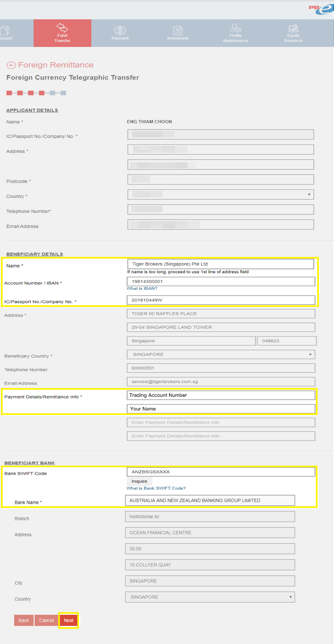This screenshot has height=644, width=334.
Task: Click the applicant name ENG THIAM CHOON
Action: 149,122
